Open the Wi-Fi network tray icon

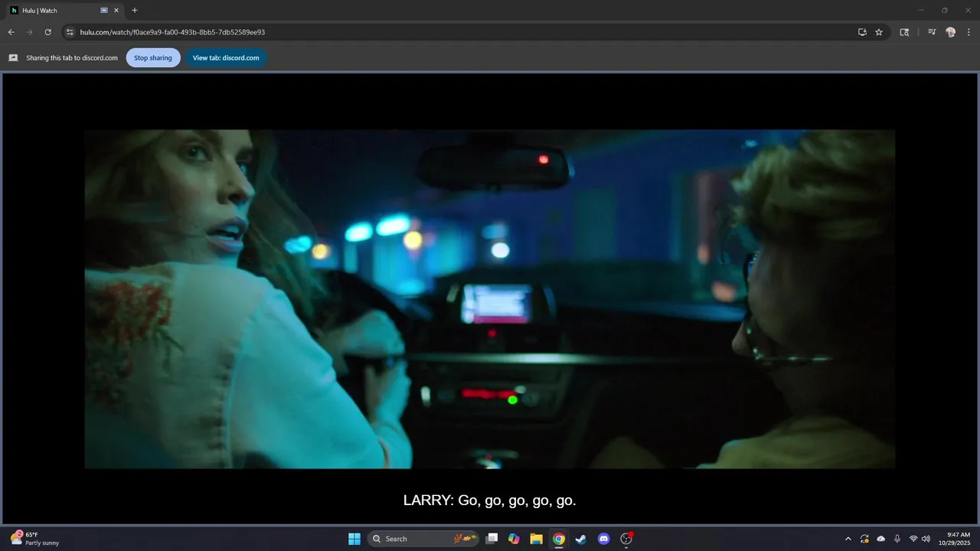point(913,539)
